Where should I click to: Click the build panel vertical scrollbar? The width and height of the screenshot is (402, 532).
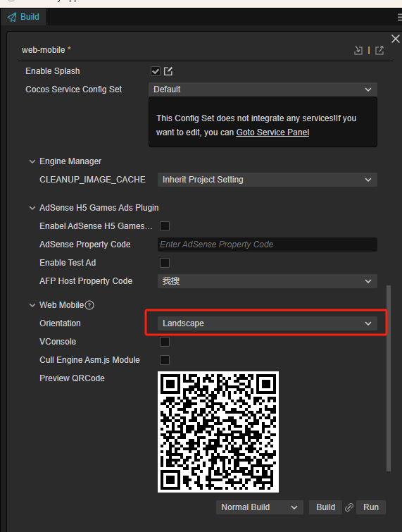(x=389, y=378)
